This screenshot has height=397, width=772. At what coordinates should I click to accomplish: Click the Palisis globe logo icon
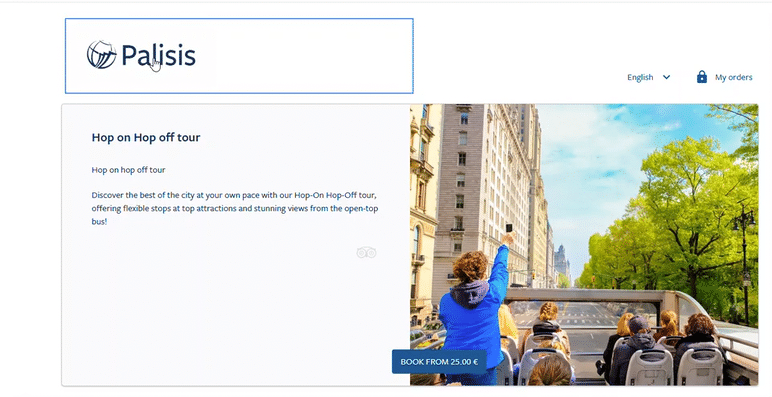pos(101,55)
